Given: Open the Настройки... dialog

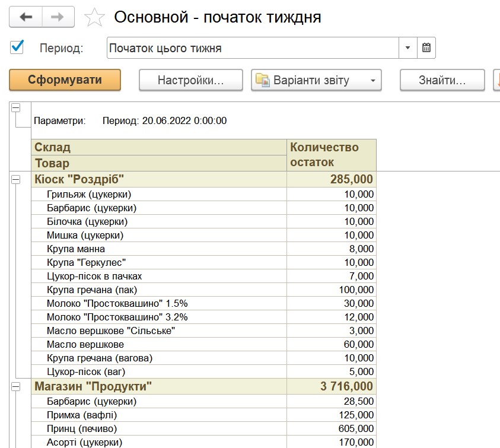Looking at the screenshot, I should click(x=191, y=80).
